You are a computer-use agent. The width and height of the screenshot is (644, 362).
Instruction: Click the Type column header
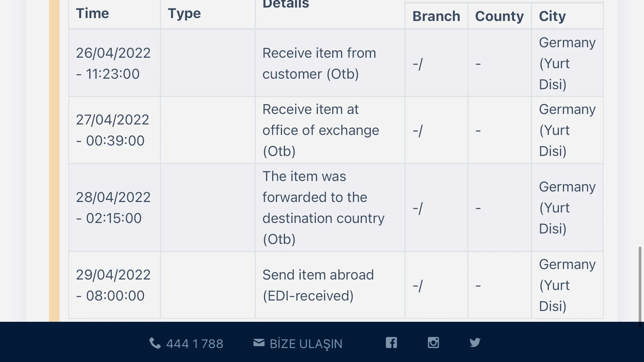(x=184, y=13)
